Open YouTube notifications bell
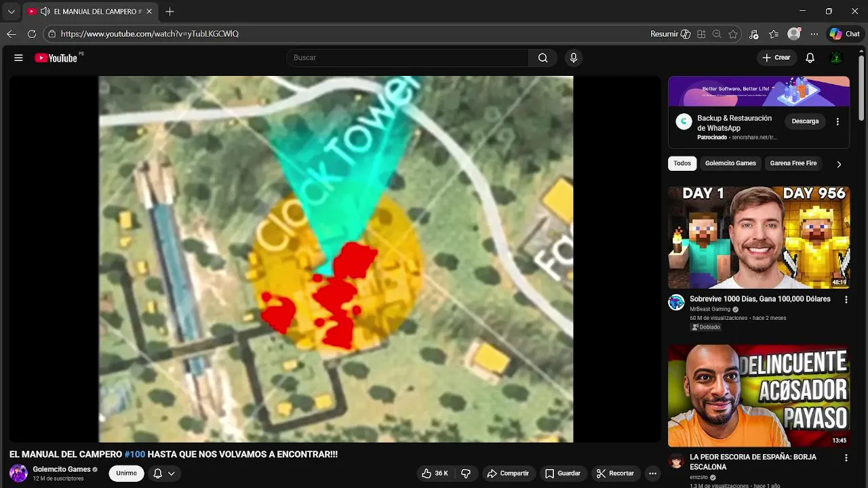The image size is (868, 488). (810, 58)
